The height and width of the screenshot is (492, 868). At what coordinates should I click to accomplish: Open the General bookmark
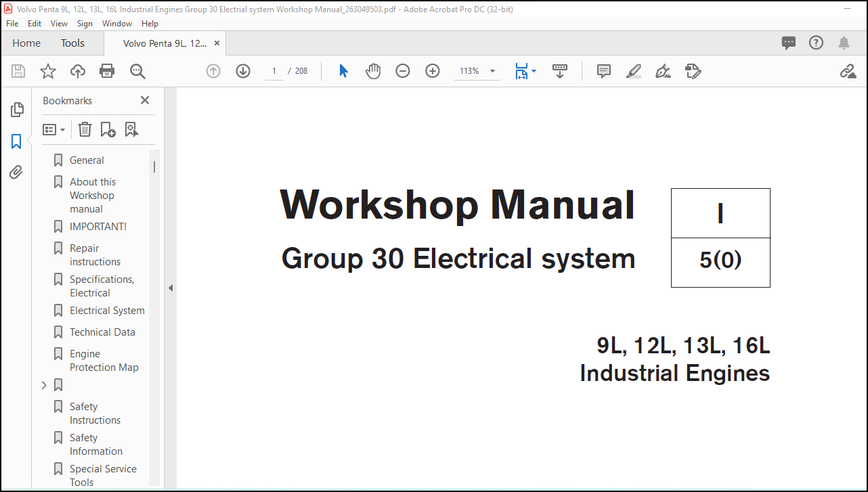click(87, 160)
